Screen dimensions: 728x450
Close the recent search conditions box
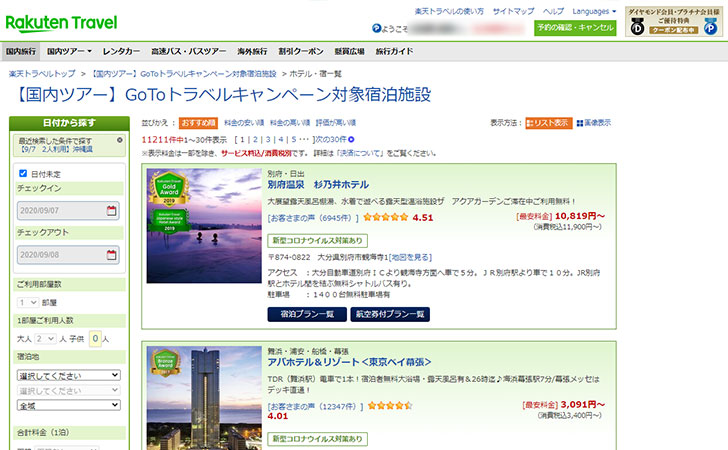[x=120, y=140]
